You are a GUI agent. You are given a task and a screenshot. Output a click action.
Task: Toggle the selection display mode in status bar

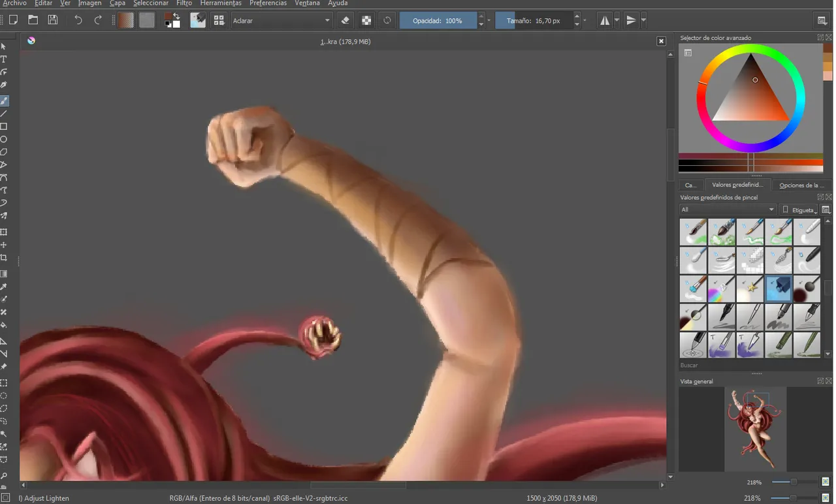(x=5, y=498)
